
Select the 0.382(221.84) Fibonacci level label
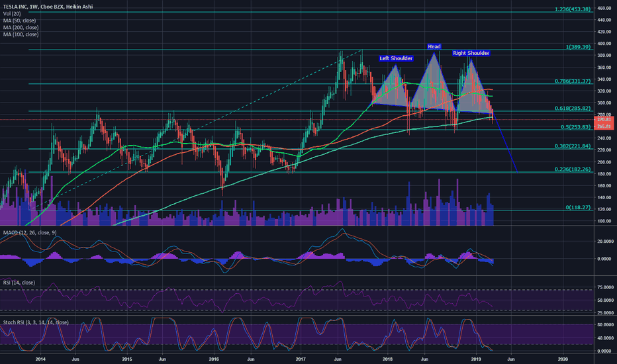point(573,146)
